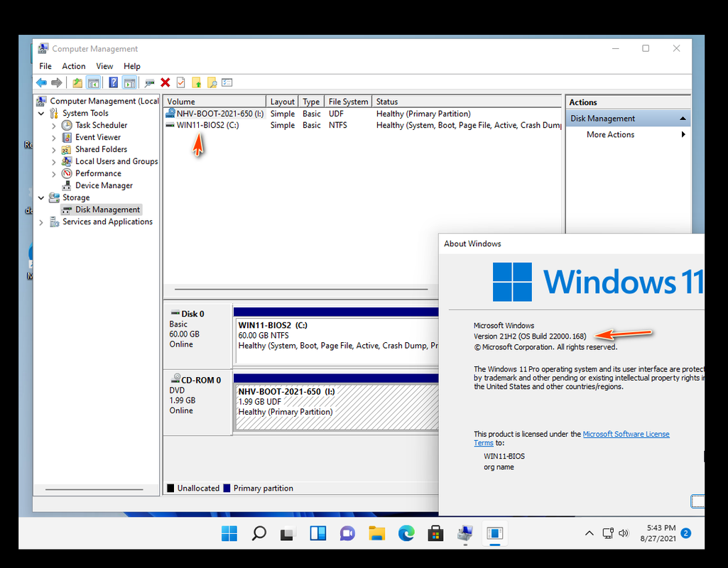This screenshot has height=568, width=728.
Task: Open the Action menu
Action: tap(74, 66)
